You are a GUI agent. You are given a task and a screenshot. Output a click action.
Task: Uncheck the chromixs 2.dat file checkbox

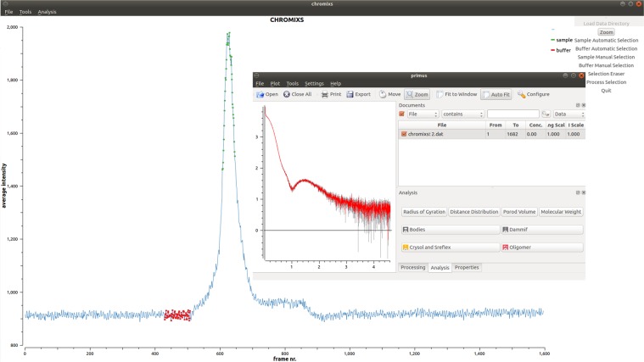pos(404,134)
